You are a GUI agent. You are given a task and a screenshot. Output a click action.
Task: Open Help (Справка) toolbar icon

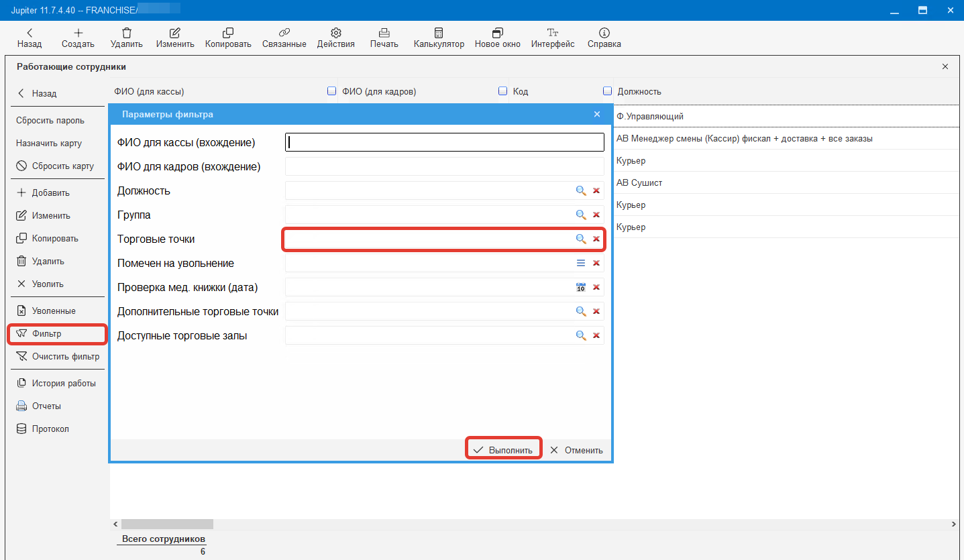(x=604, y=33)
